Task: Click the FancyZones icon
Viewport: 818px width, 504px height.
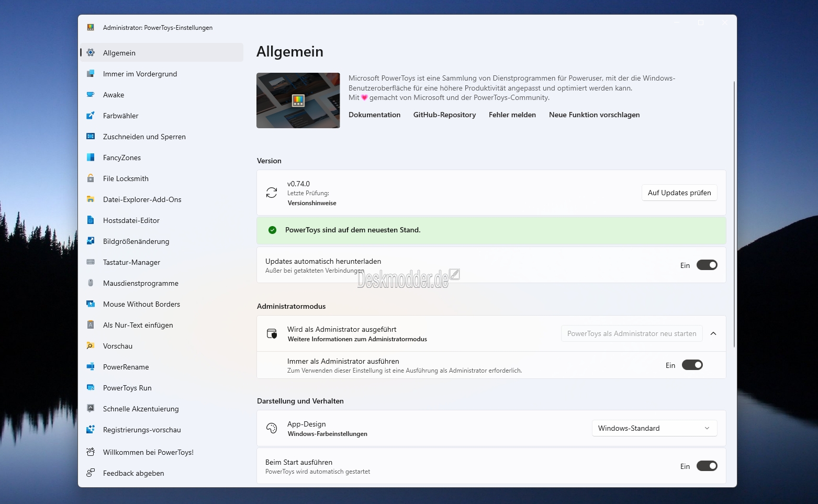Action: pyautogui.click(x=91, y=157)
